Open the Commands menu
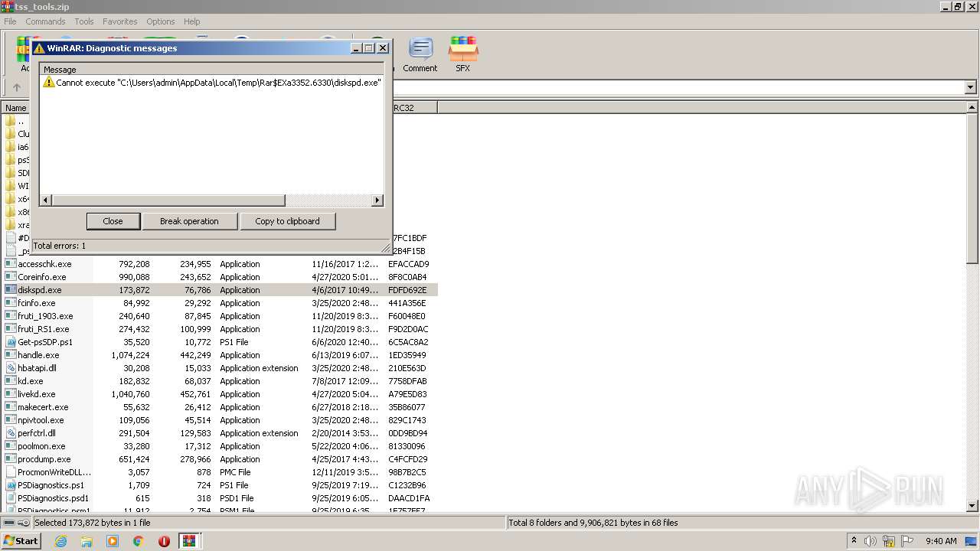This screenshot has height=551, width=980. point(45,21)
